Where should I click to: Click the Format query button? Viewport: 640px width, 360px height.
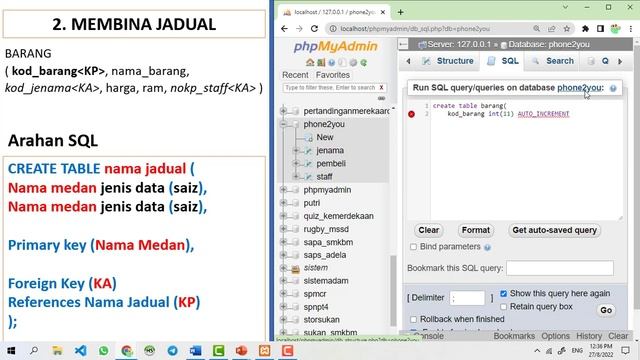point(476,230)
